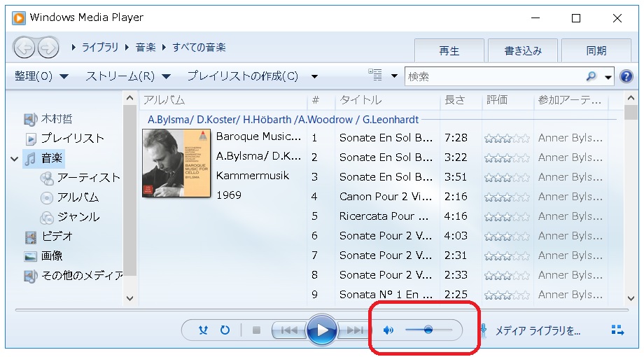Screen dimensions: 644x357
Task: Click the search magnifier icon
Action: coord(591,76)
